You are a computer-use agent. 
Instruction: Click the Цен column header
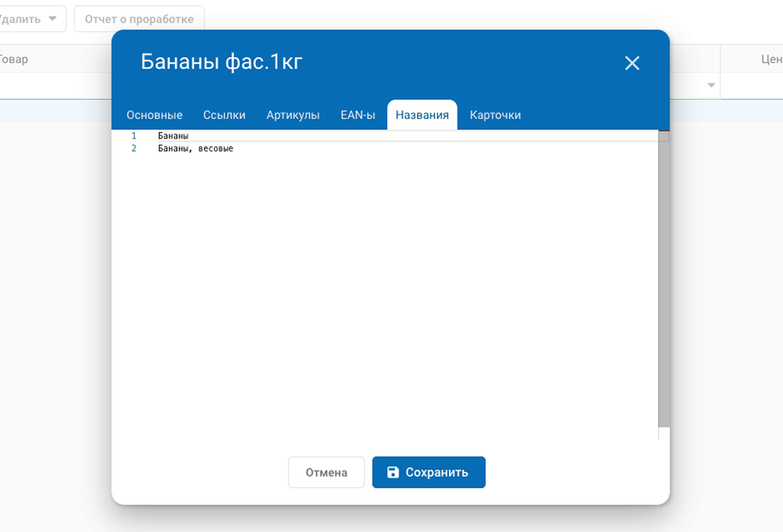(x=771, y=59)
